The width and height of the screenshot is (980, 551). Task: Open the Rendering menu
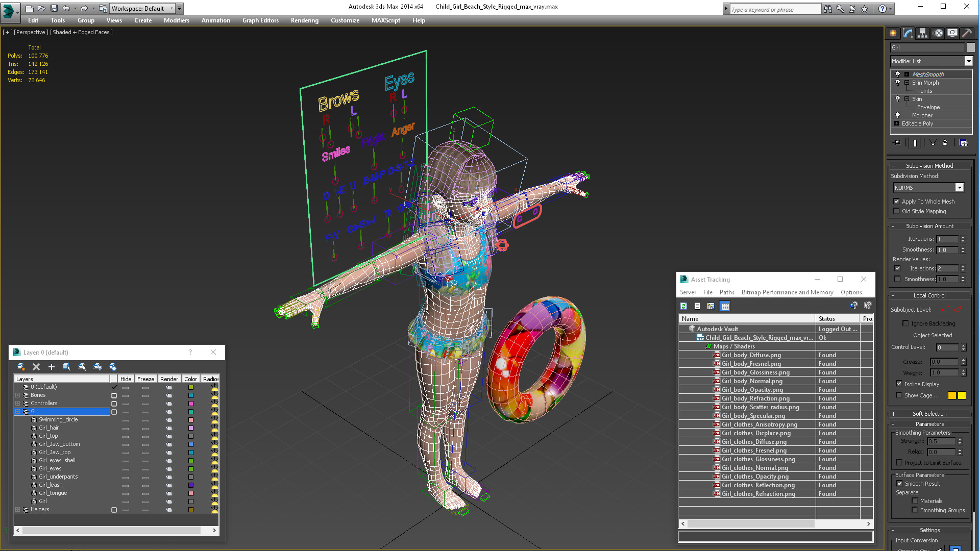tap(304, 20)
